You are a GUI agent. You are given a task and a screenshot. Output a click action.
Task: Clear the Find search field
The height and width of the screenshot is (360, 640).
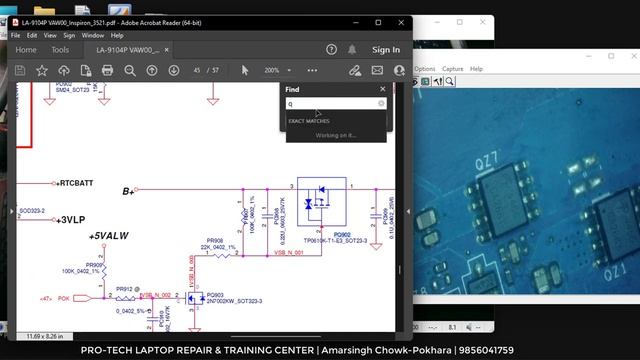tap(381, 103)
